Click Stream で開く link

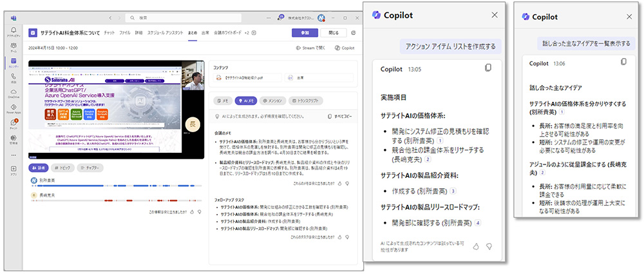pos(311,48)
